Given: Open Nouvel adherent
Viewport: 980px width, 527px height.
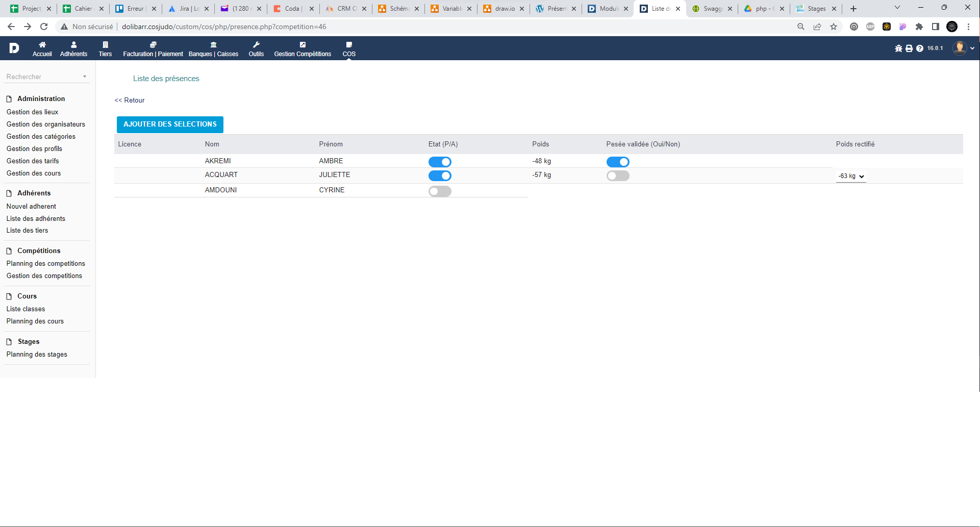Looking at the screenshot, I should pos(31,207).
